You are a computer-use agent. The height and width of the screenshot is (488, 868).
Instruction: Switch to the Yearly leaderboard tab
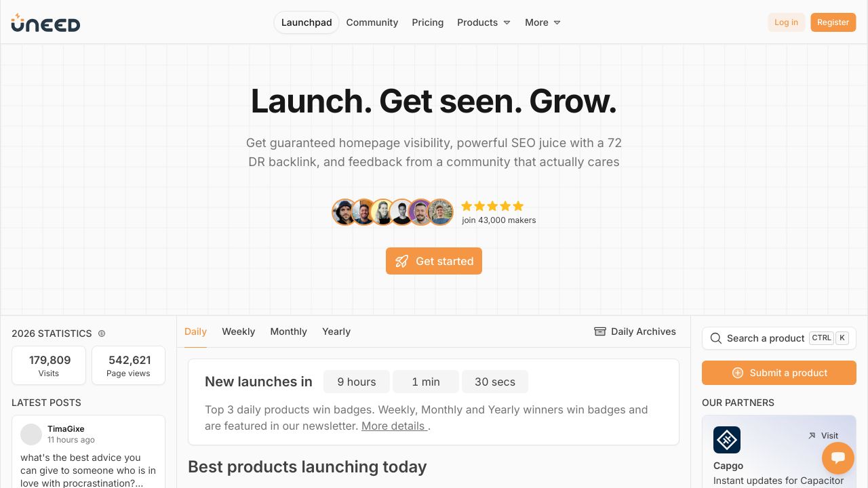click(x=336, y=331)
